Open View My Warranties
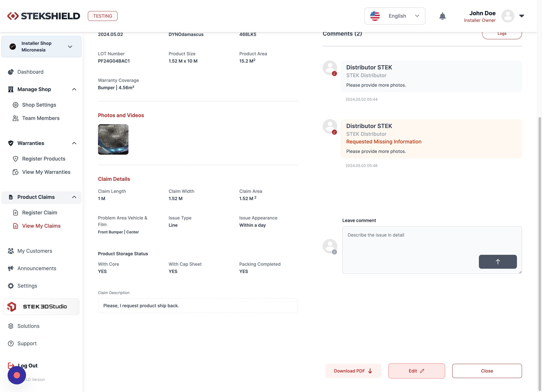Viewport: 542px width, 392px height. tap(46, 172)
